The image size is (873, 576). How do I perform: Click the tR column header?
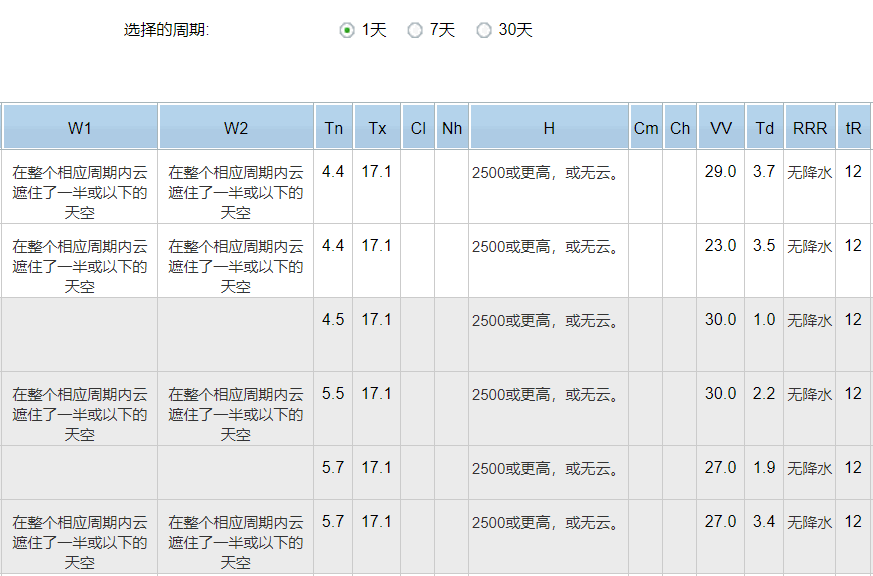854,127
